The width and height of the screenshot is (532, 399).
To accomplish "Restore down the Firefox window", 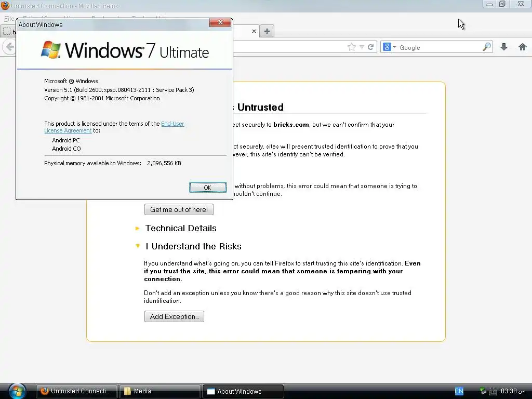I will tap(502, 4).
